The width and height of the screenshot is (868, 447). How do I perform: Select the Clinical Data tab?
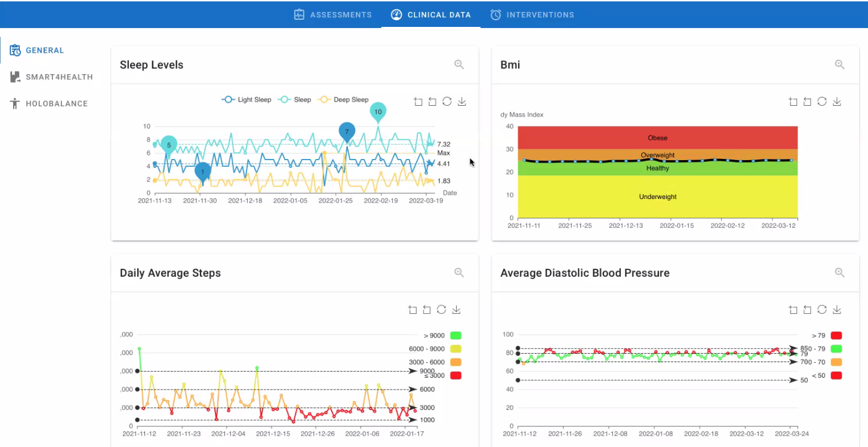pyautogui.click(x=430, y=14)
